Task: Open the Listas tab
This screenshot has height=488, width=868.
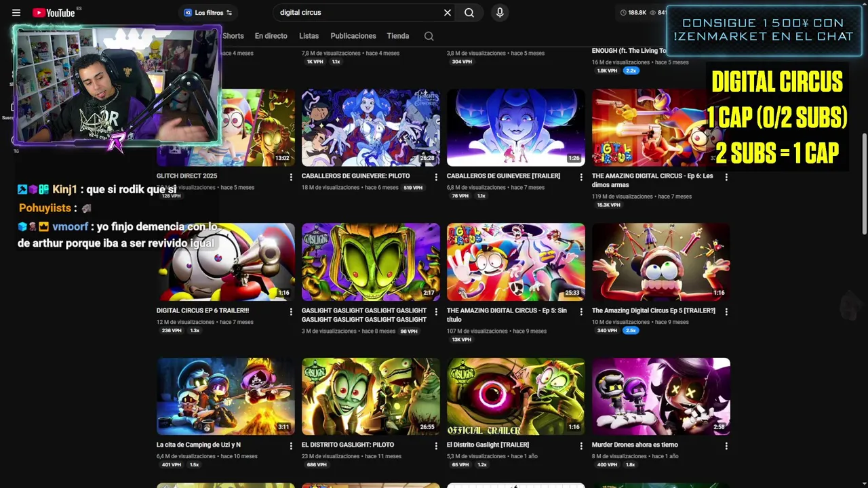Action: [309, 36]
